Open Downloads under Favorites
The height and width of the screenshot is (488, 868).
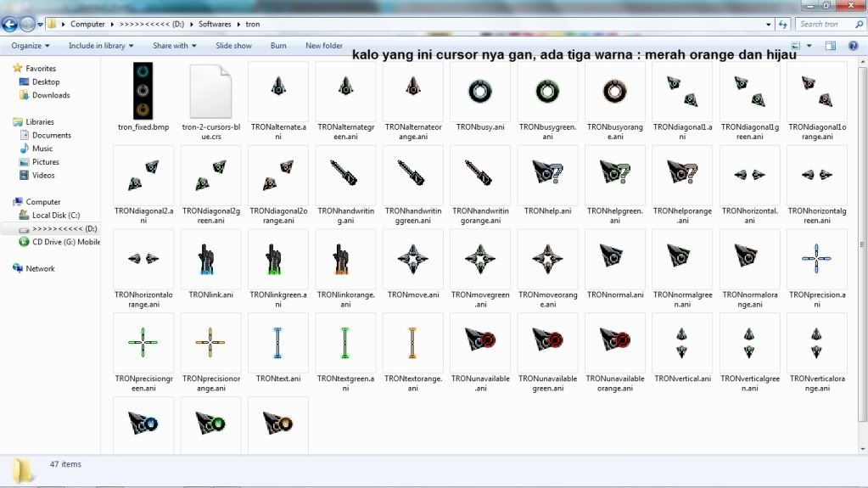[x=50, y=95]
